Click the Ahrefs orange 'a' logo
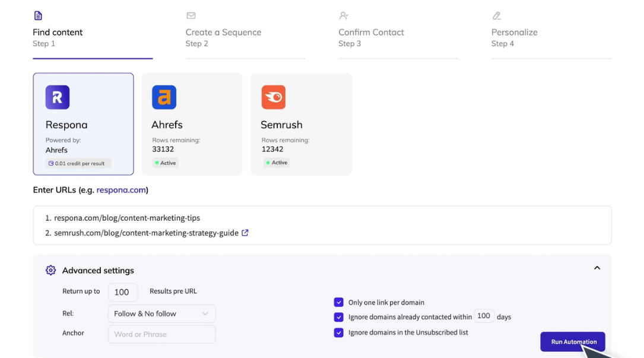The height and width of the screenshot is (358, 644). [164, 97]
